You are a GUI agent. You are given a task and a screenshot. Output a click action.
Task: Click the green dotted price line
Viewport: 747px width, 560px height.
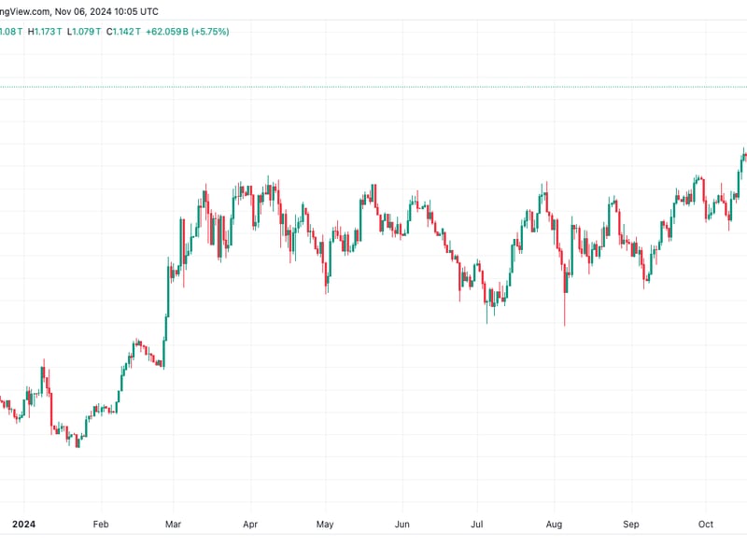point(373,87)
